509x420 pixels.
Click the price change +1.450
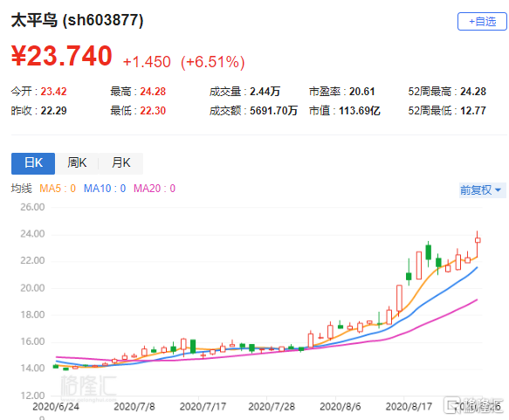[x=147, y=62]
